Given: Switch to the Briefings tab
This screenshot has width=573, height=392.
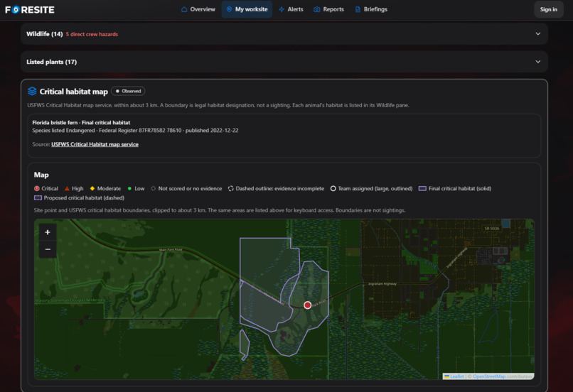Looking at the screenshot, I should (x=371, y=9).
